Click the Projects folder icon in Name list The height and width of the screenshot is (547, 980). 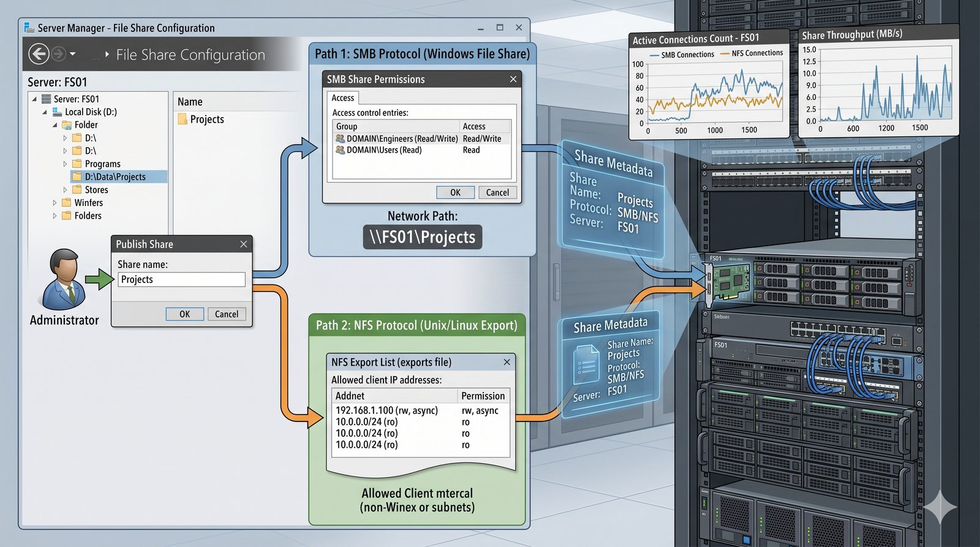tap(183, 119)
